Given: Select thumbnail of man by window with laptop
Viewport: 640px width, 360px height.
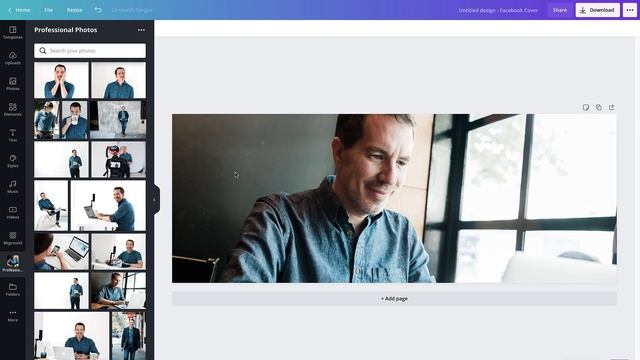Looking at the screenshot, I should (118, 291).
